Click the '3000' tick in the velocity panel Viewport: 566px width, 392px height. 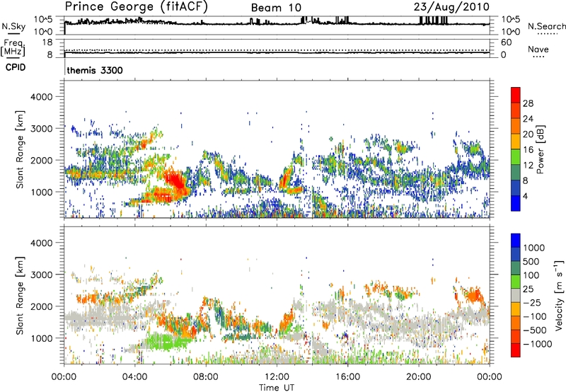pos(42,275)
